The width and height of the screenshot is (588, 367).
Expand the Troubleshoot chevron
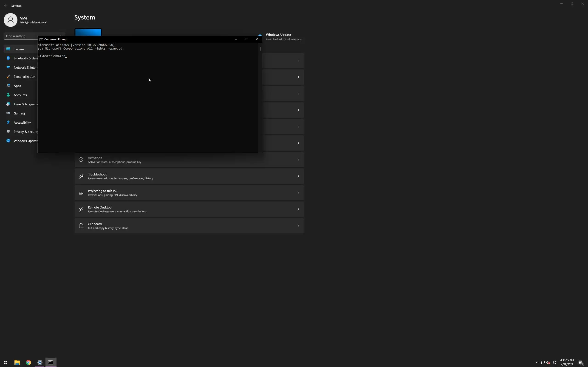coord(298,176)
